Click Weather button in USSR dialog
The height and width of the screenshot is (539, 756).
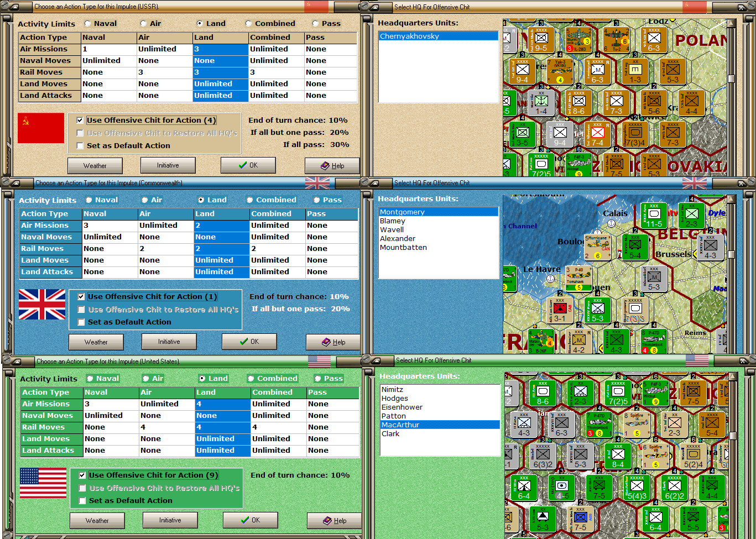coord(95,166)
